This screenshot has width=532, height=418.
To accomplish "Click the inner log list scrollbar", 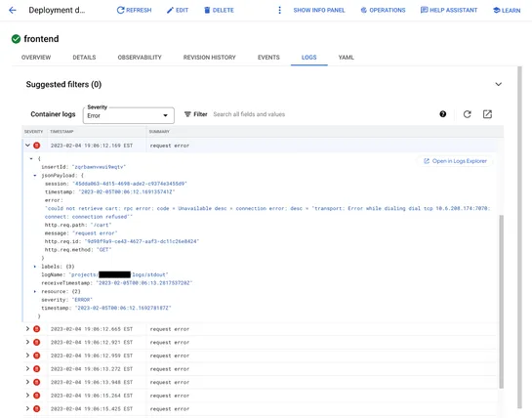I will (501, 302).
